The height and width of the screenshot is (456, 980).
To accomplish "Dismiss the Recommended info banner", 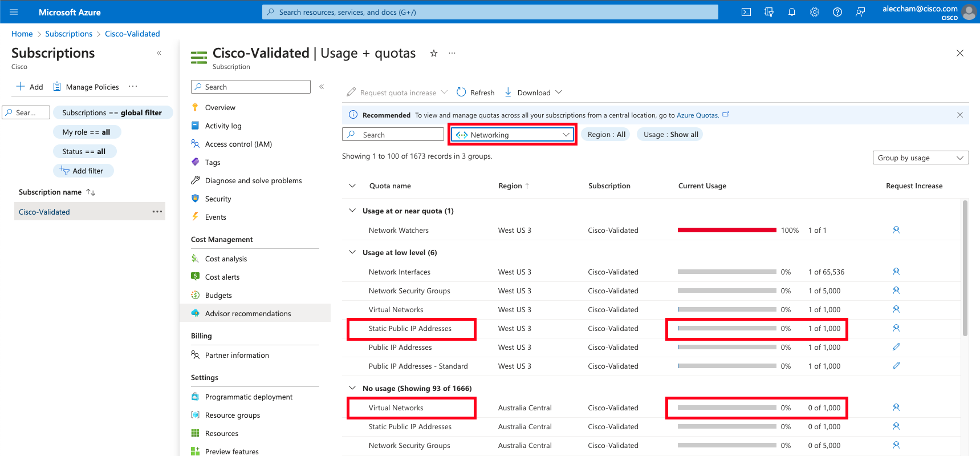I will (960, 115).
